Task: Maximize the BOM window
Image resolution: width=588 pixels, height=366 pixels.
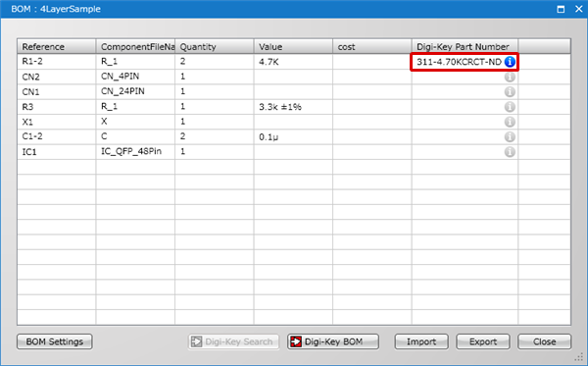Action: [x=561, y=9]
